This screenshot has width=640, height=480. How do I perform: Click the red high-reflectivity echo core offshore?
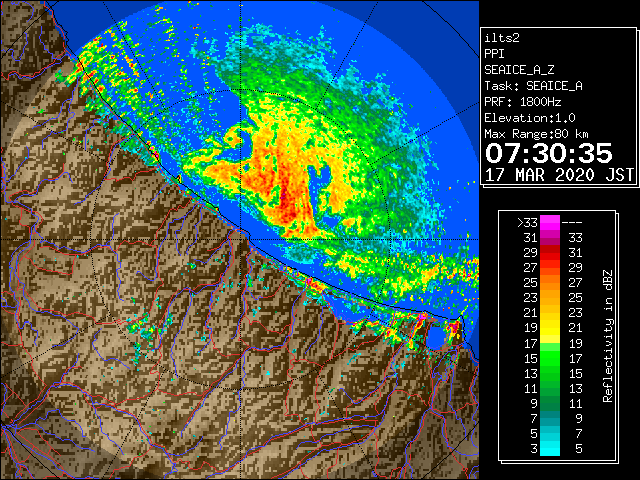click(288, 200)
